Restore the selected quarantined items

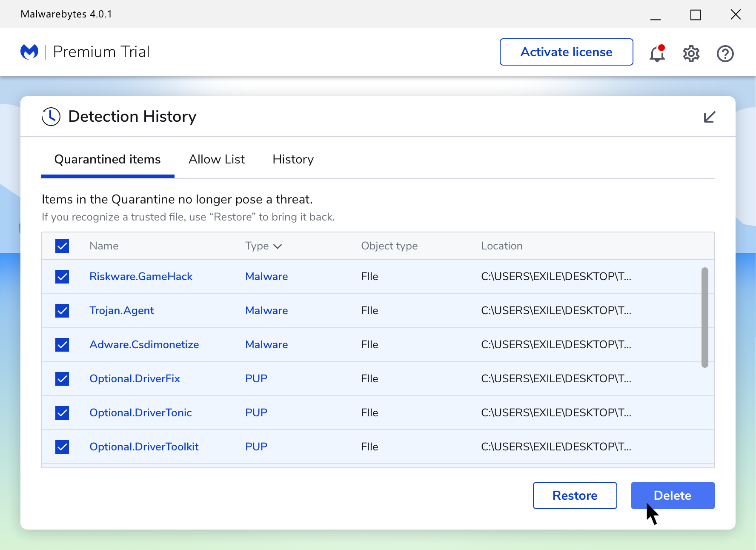[x=575, y=496]
